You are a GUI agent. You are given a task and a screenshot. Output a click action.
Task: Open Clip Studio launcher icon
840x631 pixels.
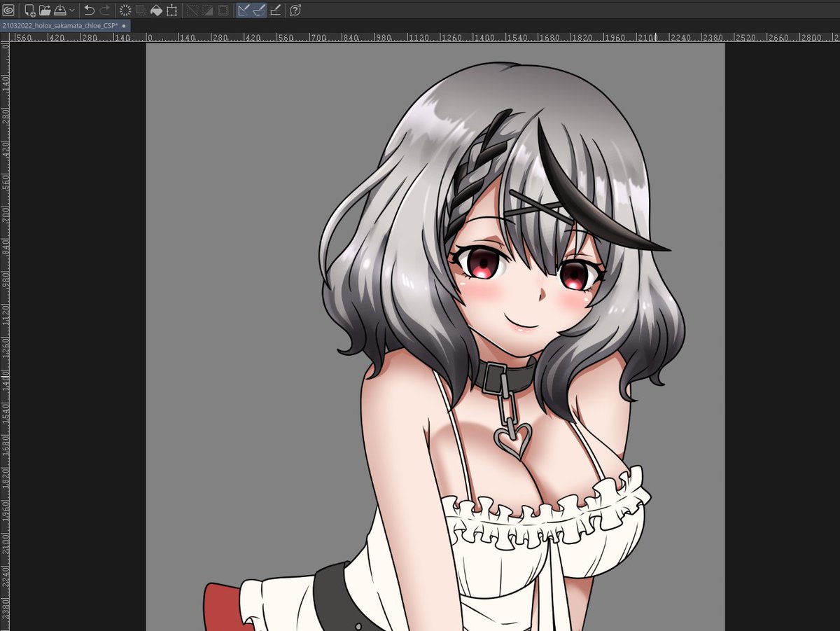[8, 10]
